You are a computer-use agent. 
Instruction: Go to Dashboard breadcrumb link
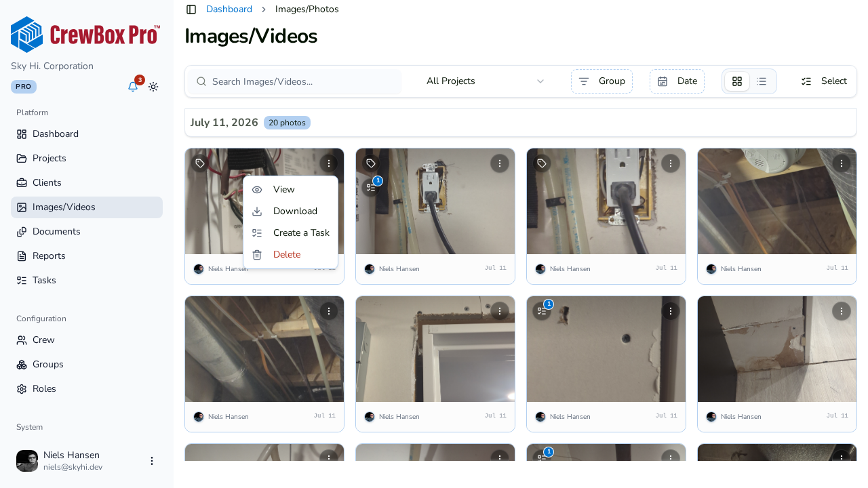tap(229, 9)
